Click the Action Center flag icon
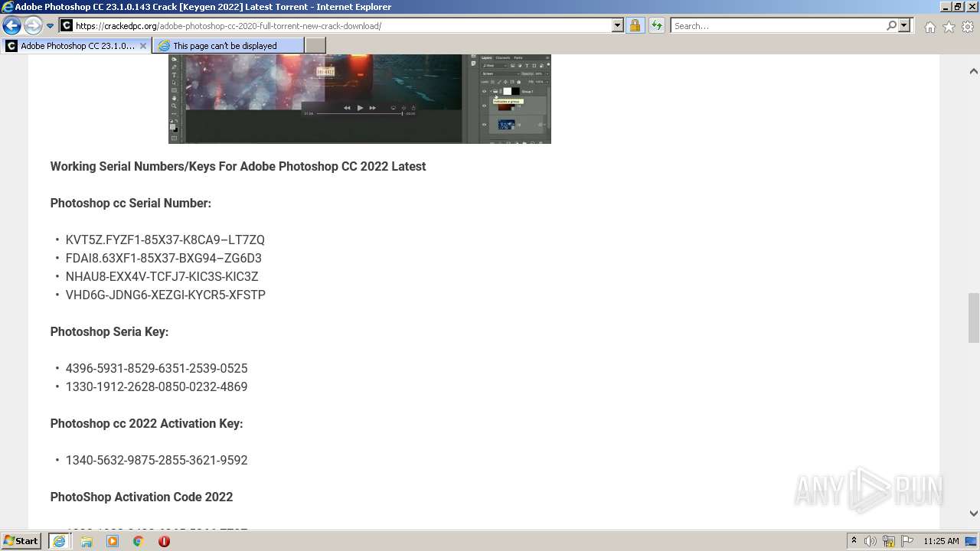This screenshot has width=980, height=551. (x=907, y=541)
